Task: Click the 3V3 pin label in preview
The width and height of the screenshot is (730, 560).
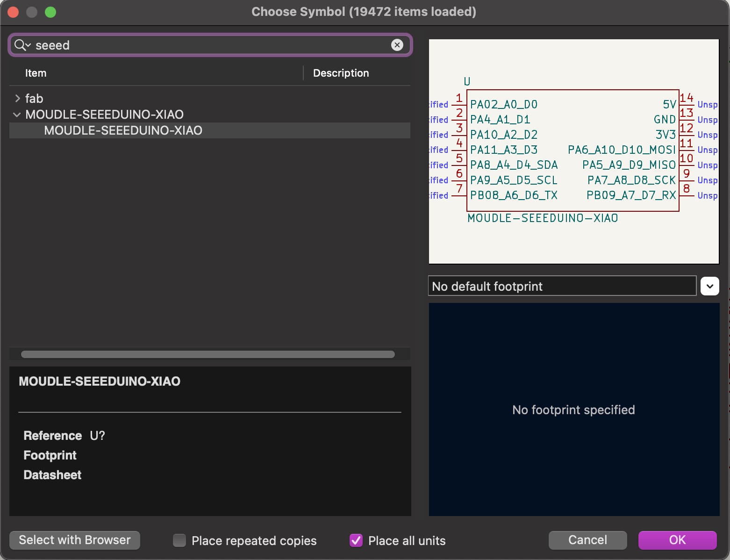Action: coord(666,135)
